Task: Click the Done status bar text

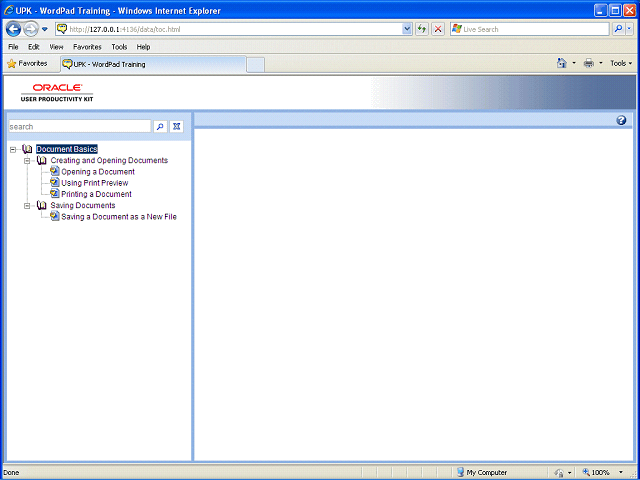Action: 11,473
